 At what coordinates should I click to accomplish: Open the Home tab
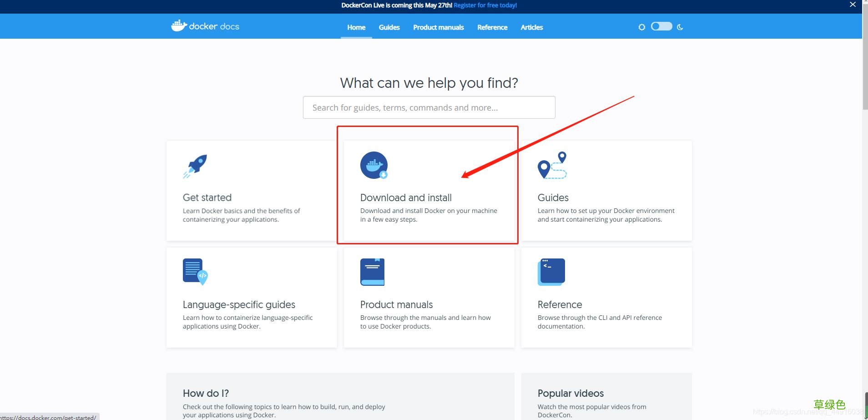coord(356,27)
